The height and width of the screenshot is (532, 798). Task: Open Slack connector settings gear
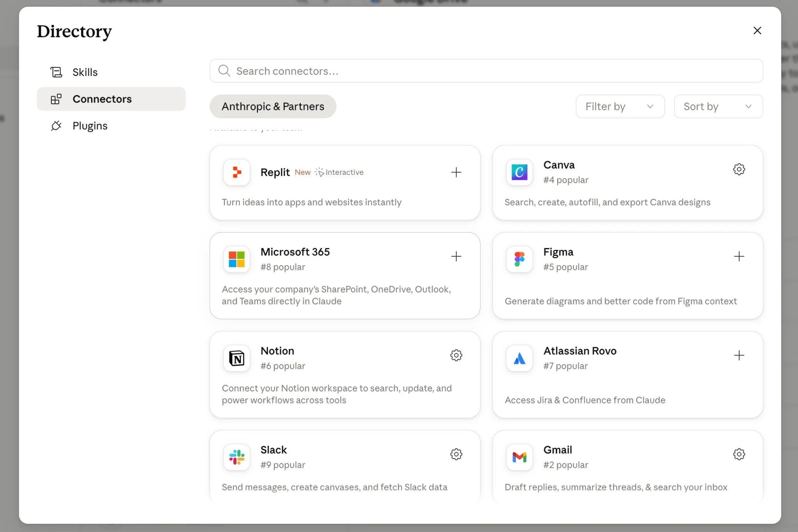pos(456,454)
